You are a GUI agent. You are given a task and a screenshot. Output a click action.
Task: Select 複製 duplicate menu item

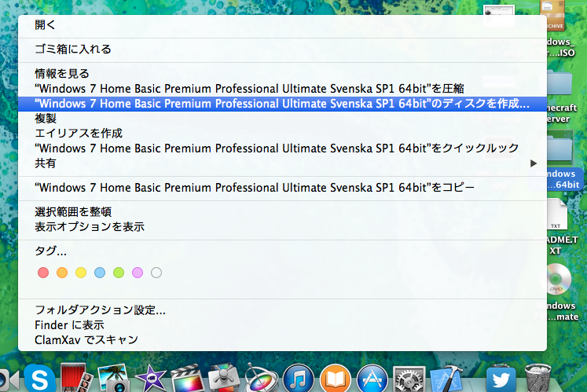pyautogui.click(x=282, y=119)
